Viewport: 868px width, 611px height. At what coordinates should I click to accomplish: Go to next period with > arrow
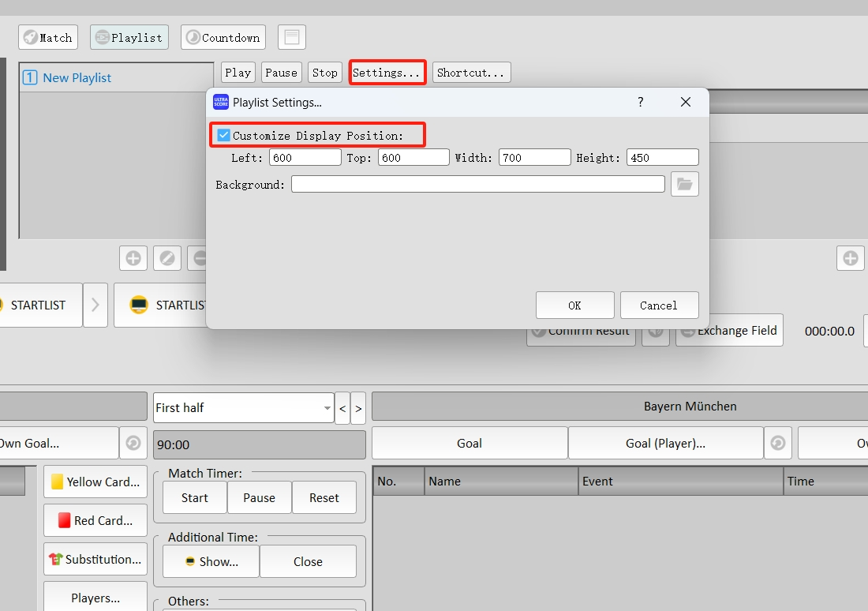[358, 408]
